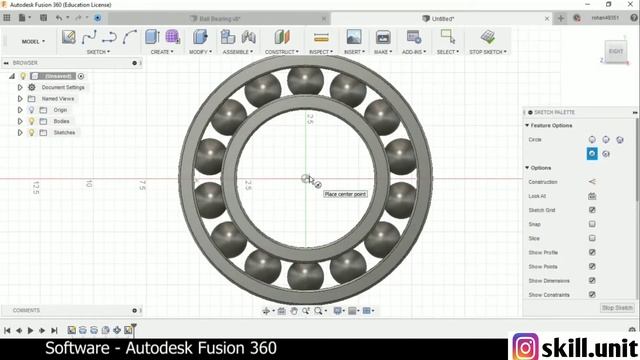
Task: Select the Line sketch tool
Action: click(x=109, y=38)
